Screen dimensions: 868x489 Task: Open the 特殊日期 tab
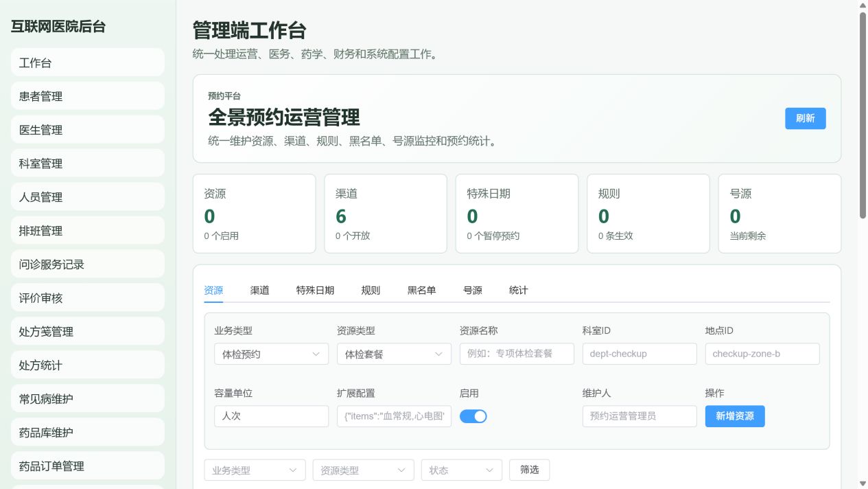316,291
